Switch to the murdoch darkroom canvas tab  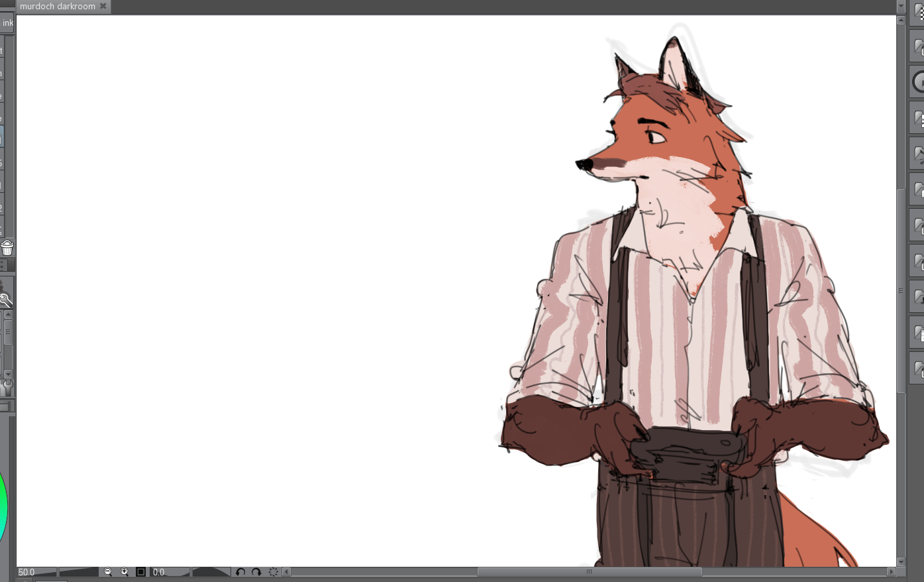coord(58,7)
